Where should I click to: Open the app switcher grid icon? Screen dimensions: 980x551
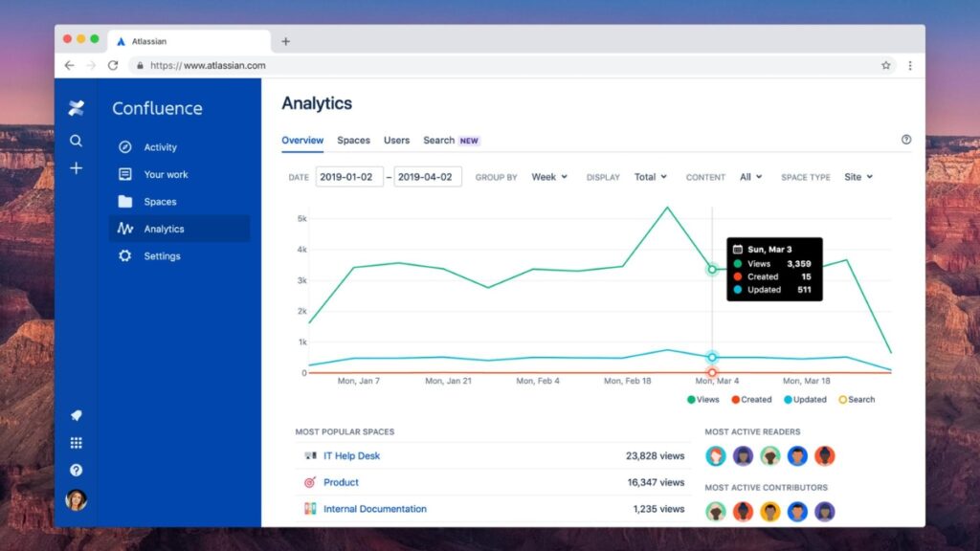(77, 443)
